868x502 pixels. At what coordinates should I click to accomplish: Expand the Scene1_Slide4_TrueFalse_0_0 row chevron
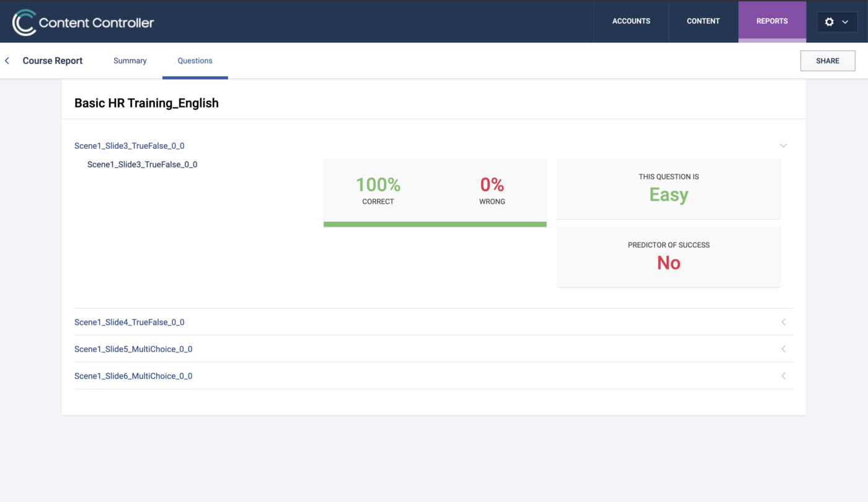coord(783,322)
